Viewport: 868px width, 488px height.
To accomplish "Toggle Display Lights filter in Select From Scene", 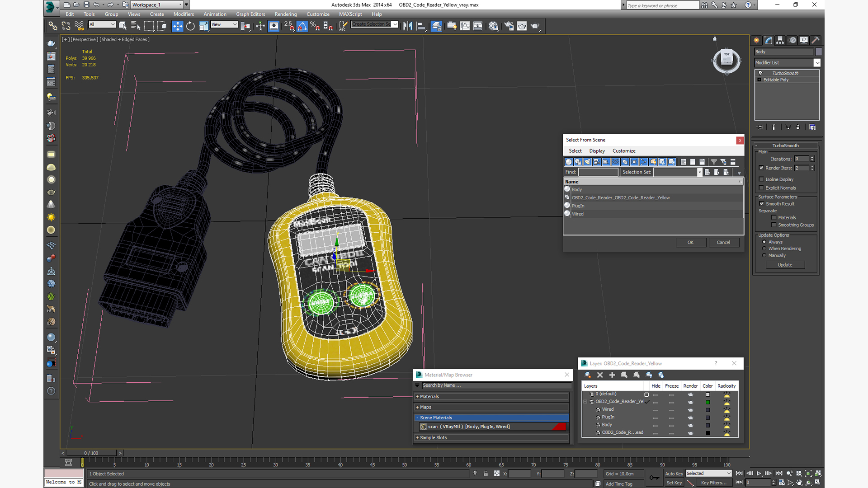I will click(587, 162).
